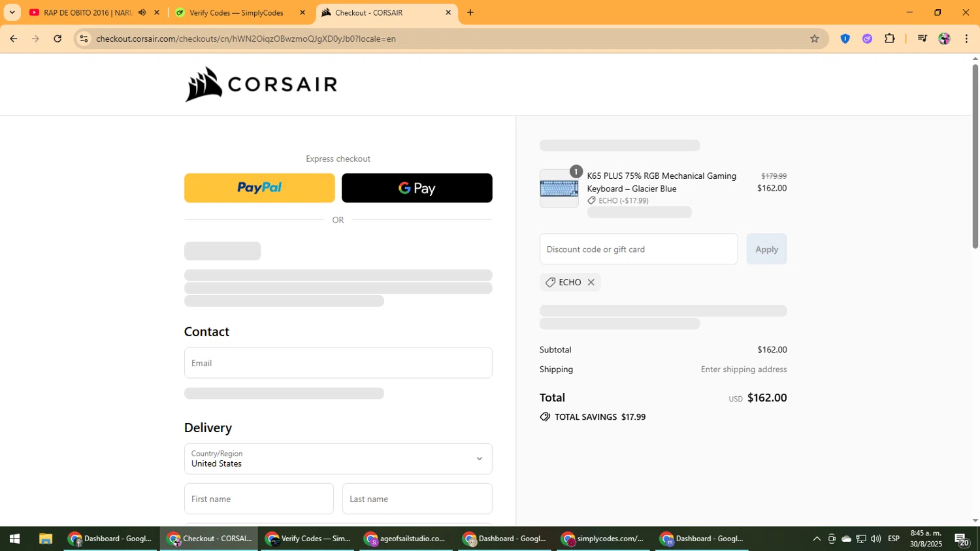The image size is (980, 551).
Task: Click the Discount code or gift card field
Action: click(x=638, y=249)
